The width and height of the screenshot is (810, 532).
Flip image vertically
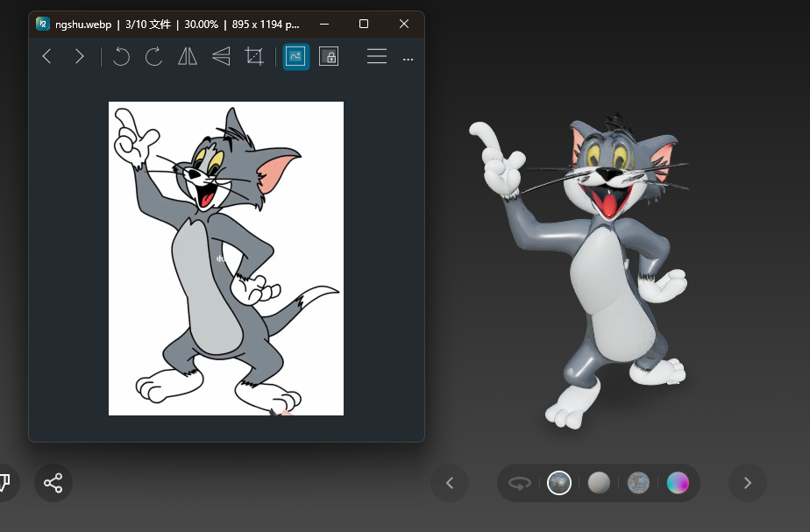(x=221, y=56)
